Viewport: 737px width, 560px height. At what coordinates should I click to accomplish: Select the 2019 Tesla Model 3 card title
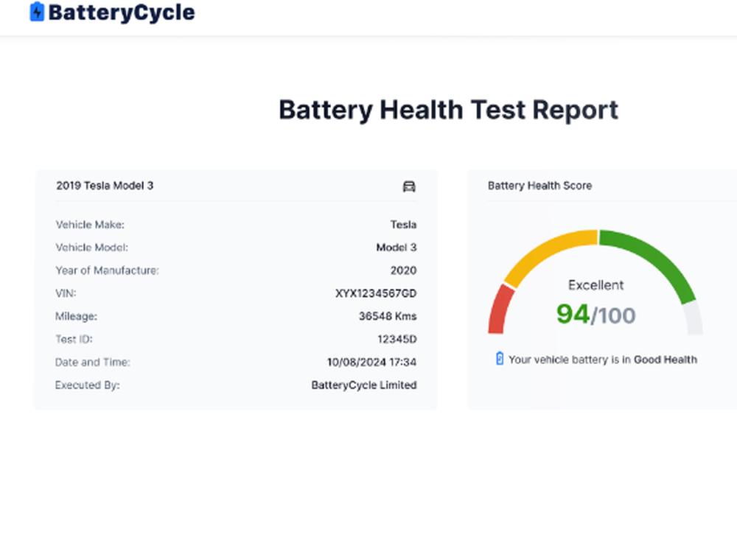[x=105, y=186]
